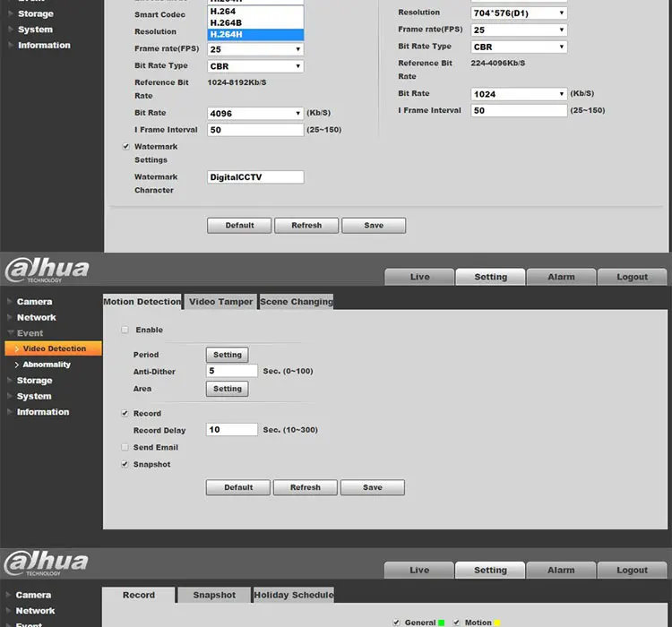Open the Holiday Schedule tab

tap(294, 595)
